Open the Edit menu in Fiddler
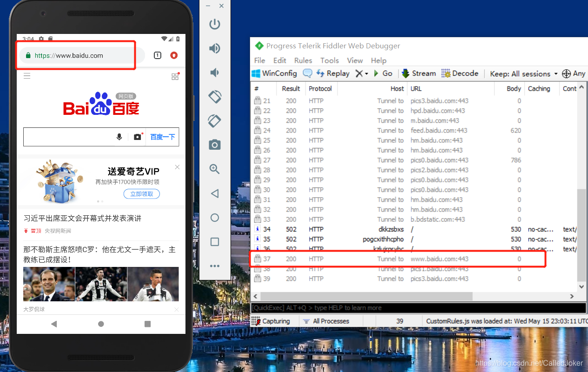 click(x=280, y=60)
